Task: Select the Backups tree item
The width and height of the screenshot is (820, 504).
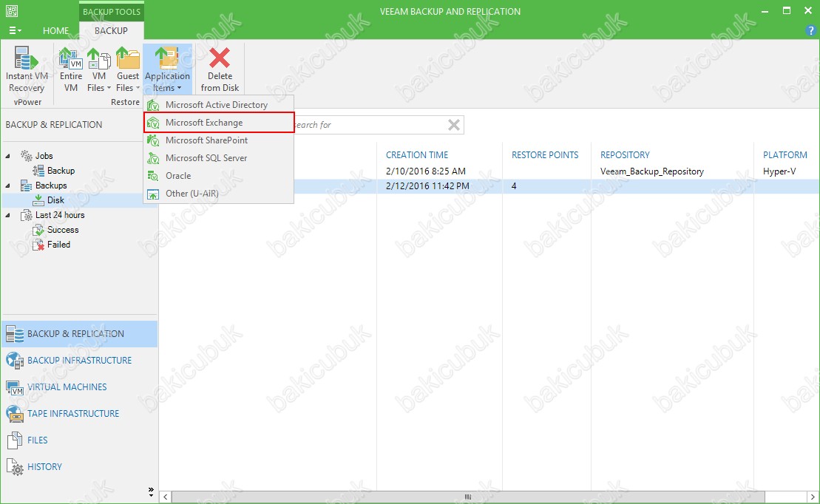Action: pyautogui.click(x=51, y=185)
